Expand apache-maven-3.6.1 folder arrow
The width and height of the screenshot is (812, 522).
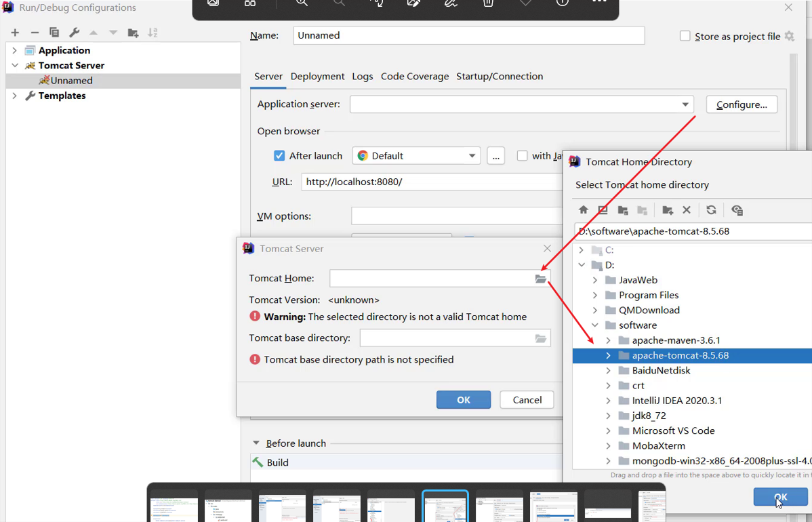[x=608, y=341]
